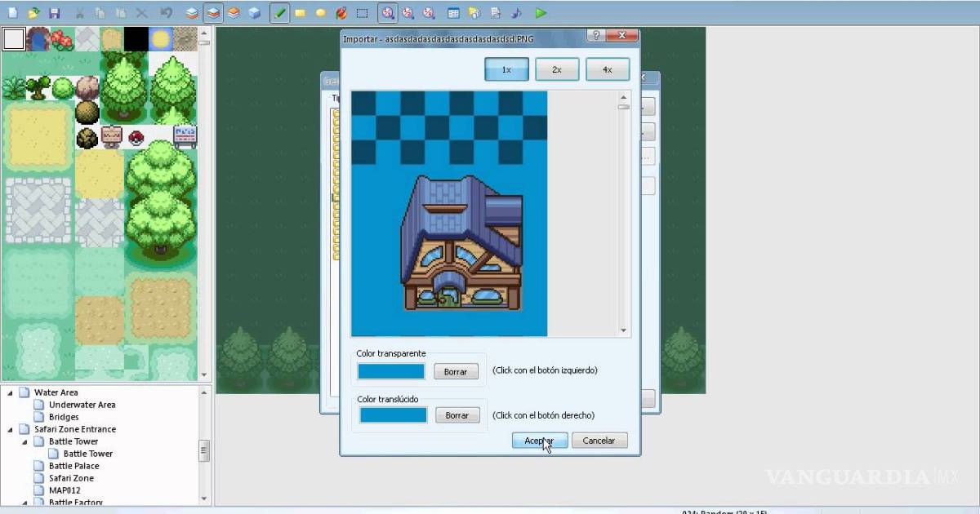Switch to the Events layer cube icon
The width and height of the screenshot is (980, 514).
pyautogui.click(x=254, y=13)
